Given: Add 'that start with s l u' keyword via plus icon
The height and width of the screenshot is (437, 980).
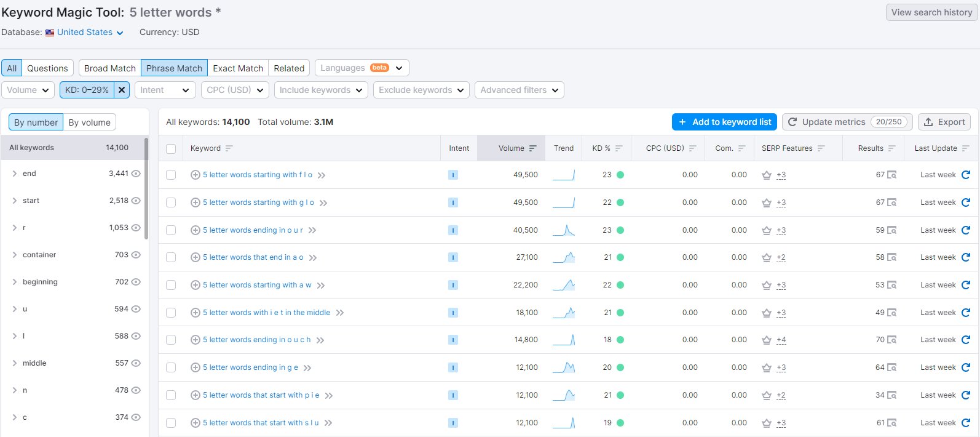Looking at the screenshot, I should click(196, 423).
